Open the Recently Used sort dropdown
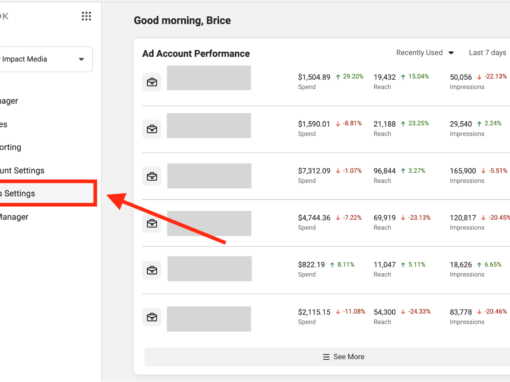Screen dimensions: 510x382 click(425, 53)
